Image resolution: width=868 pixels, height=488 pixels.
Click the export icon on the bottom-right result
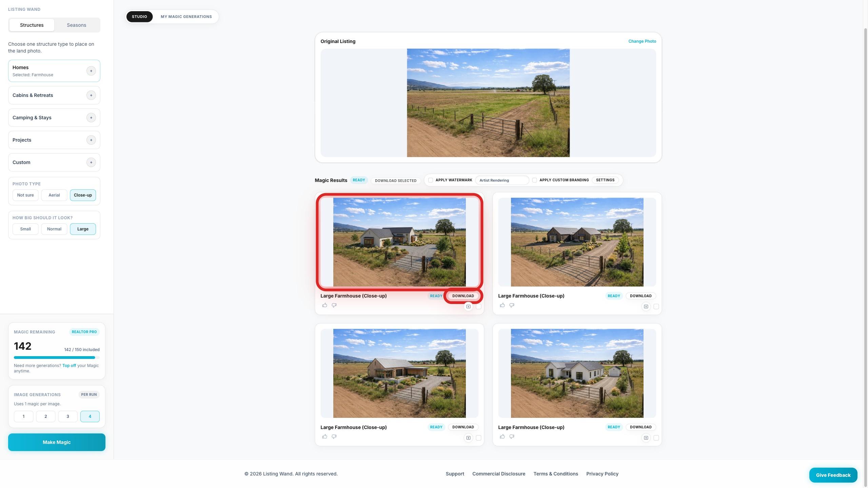click(x=646, y=438)
